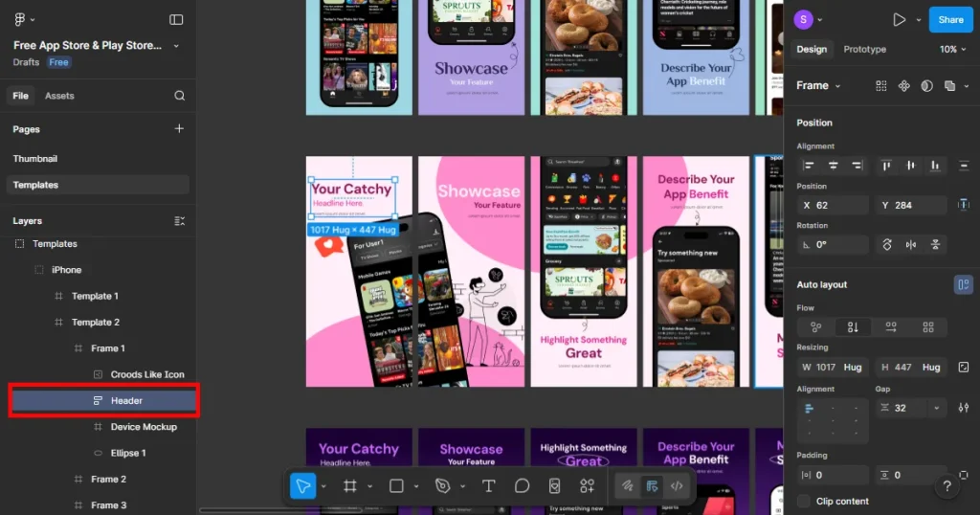Open the Actions tool in toolbar

coord(587,485)
